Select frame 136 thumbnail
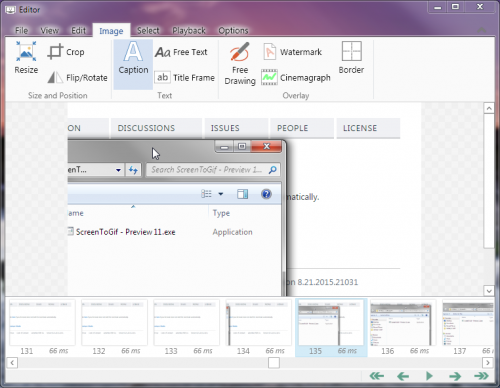The height and width of the screenshot is (388, 500). 403,327
